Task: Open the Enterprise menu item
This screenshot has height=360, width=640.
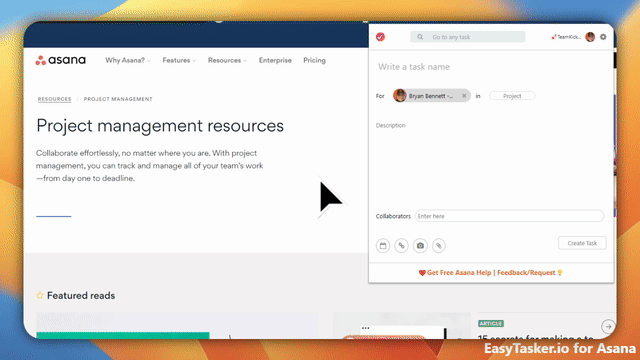Action: 275,60
